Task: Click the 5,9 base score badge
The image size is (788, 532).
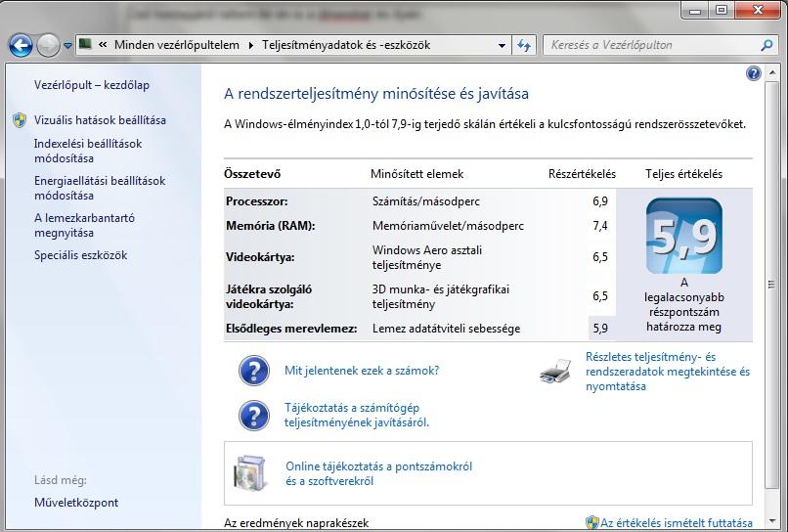Action: point(684,236)
